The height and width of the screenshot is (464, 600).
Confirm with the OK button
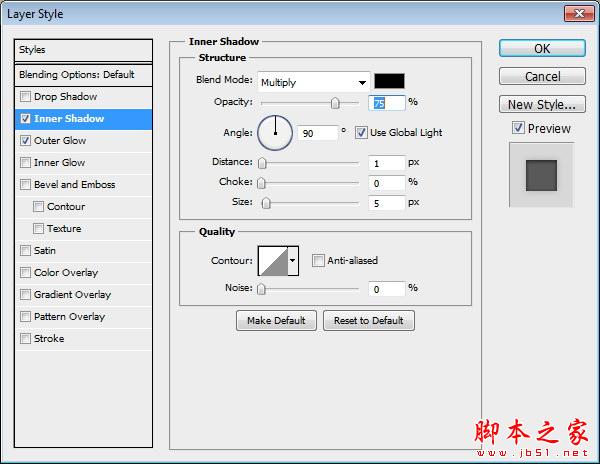(542, 49)
